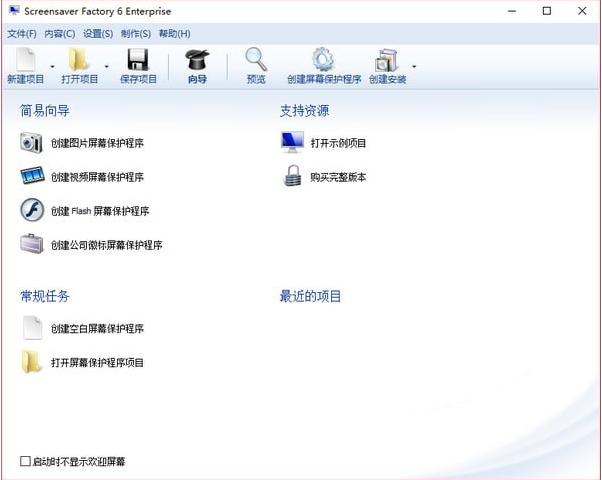Click the camera icon for image screensaver

pyautogui.click(x=31, y=143)
